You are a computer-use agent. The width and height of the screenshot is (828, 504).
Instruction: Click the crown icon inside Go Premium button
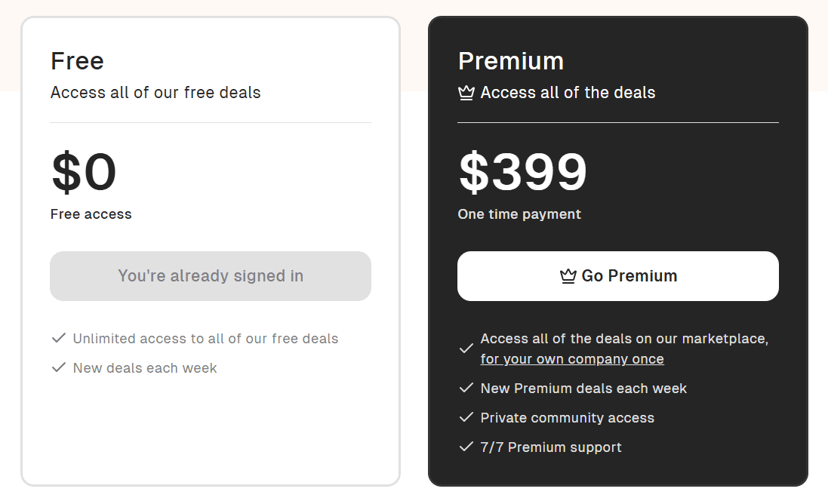pos(568,276)
